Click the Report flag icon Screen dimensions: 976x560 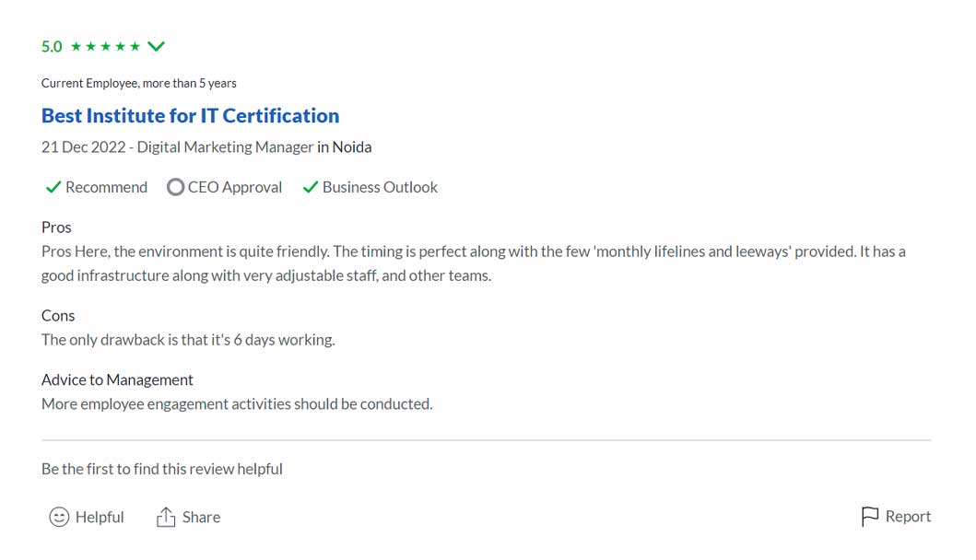click(869, 517)
